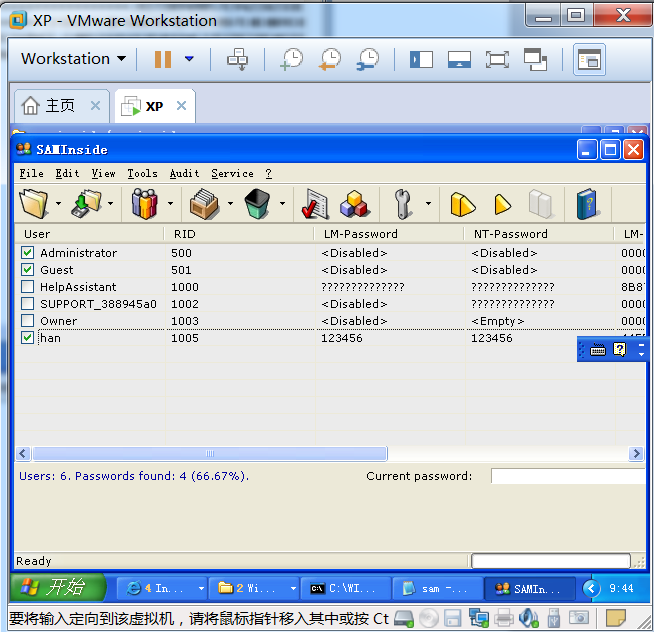
Task: Expand hidden tray icons arrow near clock
Action: coord(591,589)
